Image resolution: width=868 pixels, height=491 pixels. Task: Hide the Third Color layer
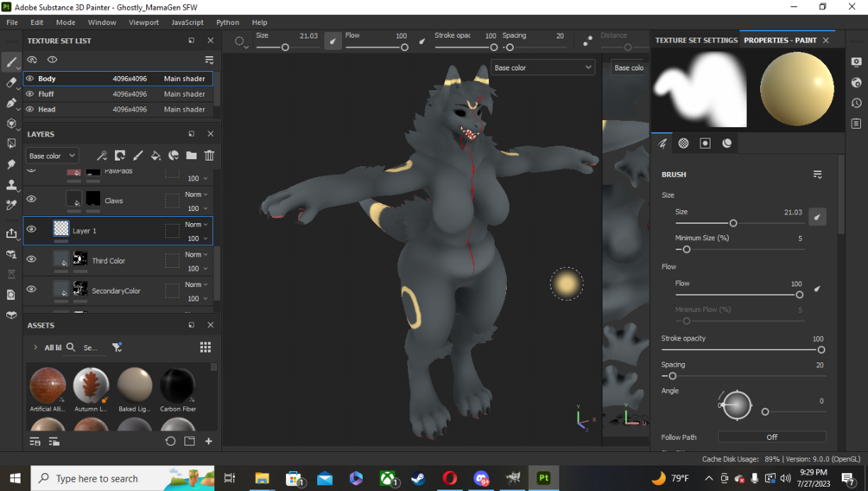pyautogui.click(x=32, y=258)
